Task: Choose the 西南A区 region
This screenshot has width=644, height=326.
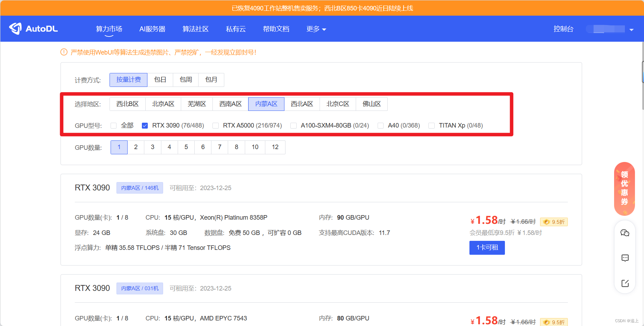Action: point(231,104)
